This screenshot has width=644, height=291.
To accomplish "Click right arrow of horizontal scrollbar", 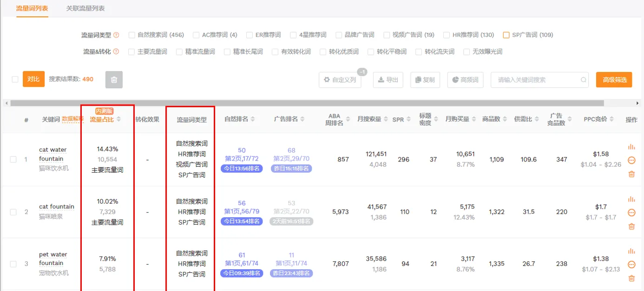I will 637,103.
